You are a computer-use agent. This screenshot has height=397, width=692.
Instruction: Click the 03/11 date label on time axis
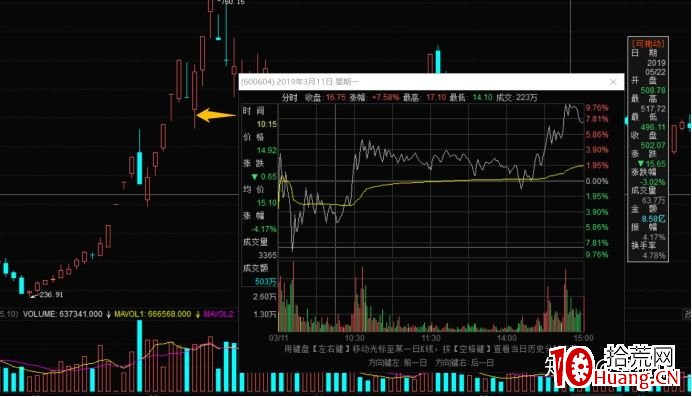tap(278, 338)
